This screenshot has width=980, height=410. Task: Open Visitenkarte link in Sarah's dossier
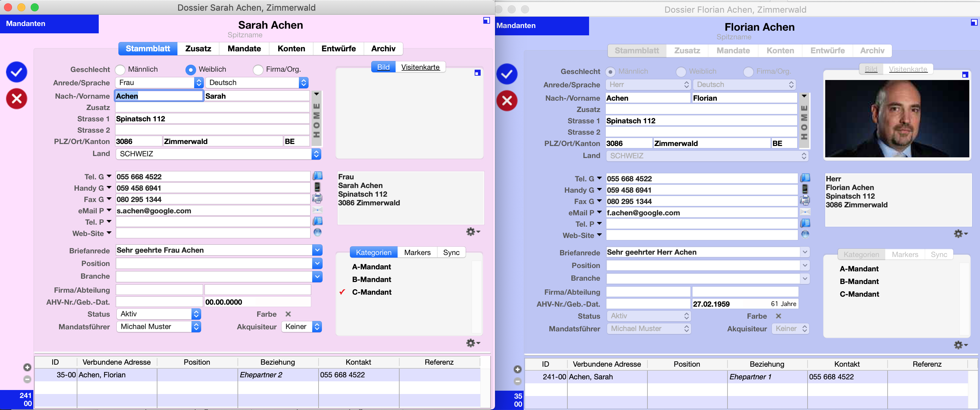coord(420,67)
